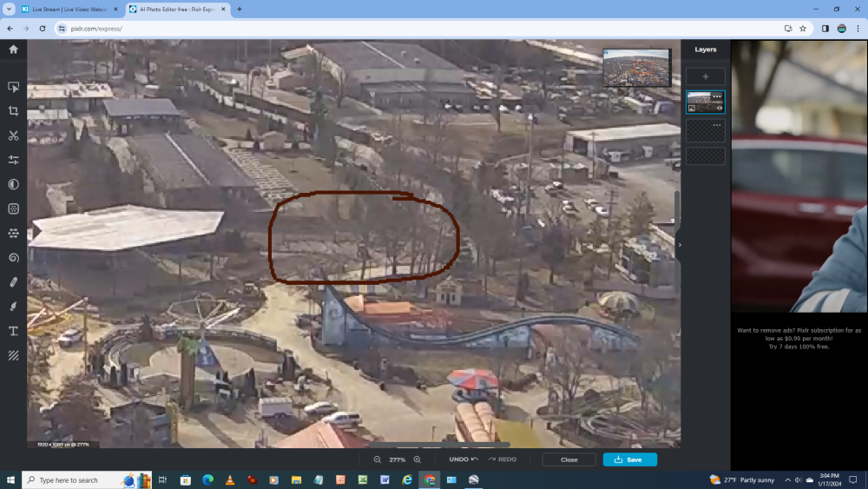Toggle visibility eye on the image layer
The width and height of the screenshot is (868, 489).
point(719,108)
